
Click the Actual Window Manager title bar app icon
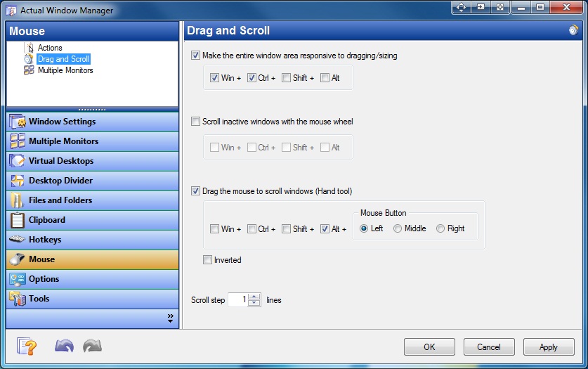pyautogui.click(x=11, y=10)
